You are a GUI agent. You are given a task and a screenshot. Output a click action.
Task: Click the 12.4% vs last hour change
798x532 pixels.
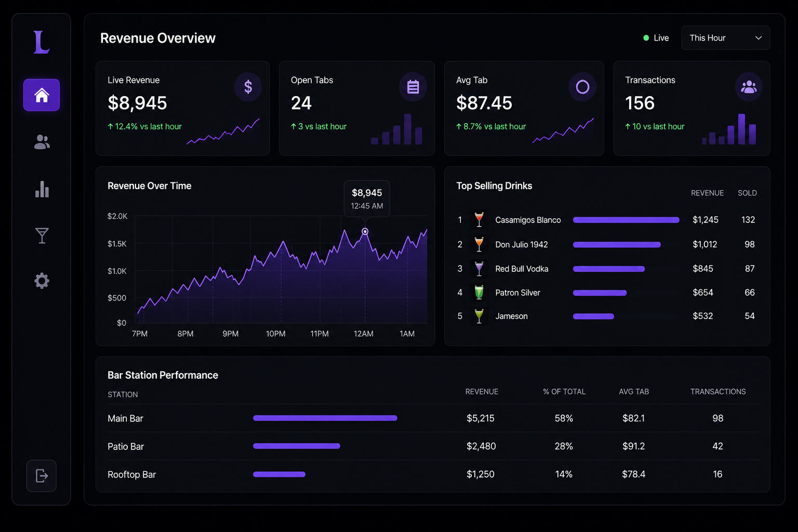(144, 126)
